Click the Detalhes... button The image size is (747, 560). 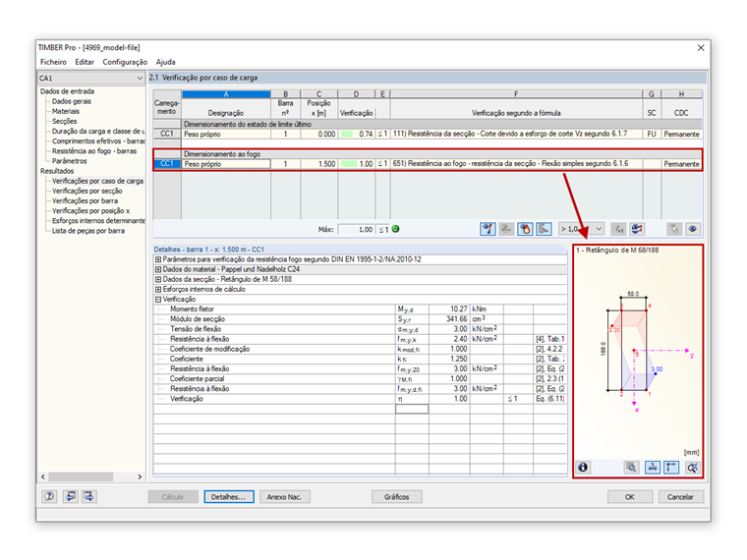[229, 497]
